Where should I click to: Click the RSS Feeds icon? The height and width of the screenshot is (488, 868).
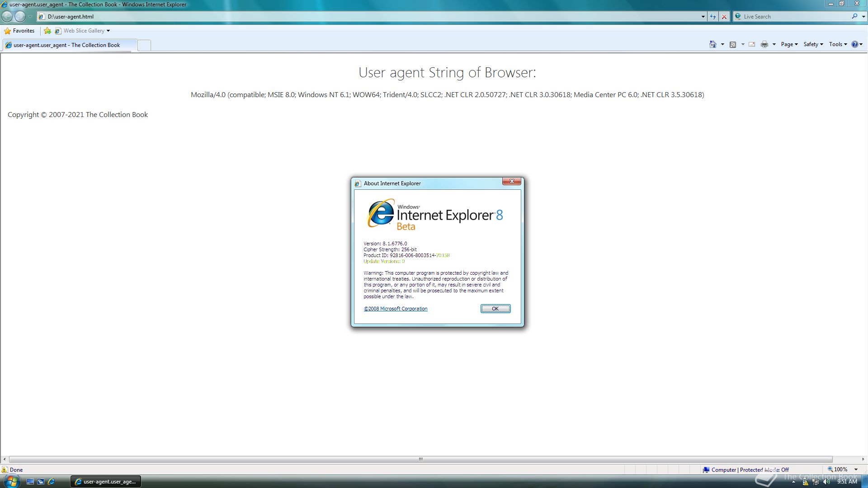pos(733,44)
